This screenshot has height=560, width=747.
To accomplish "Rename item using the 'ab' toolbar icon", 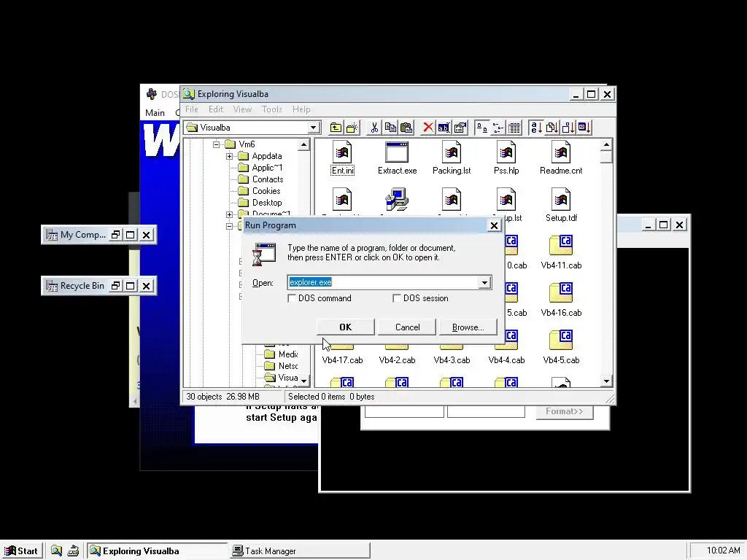I will (444, 128).
